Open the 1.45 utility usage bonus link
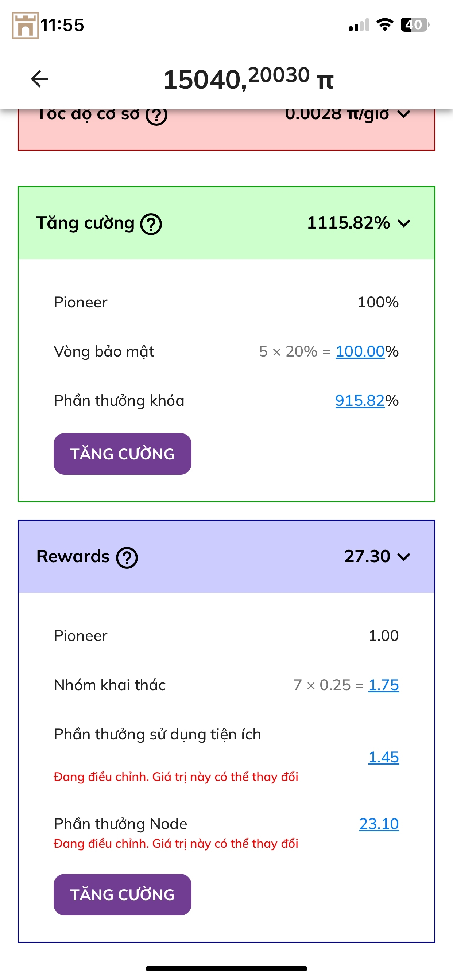 click(383, 757)
